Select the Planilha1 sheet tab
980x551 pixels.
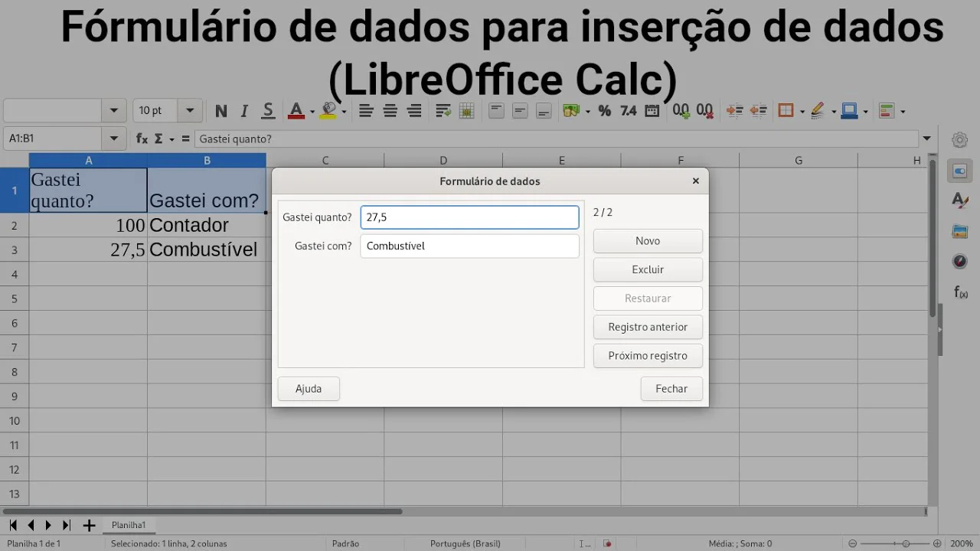(x=129, y=525)
